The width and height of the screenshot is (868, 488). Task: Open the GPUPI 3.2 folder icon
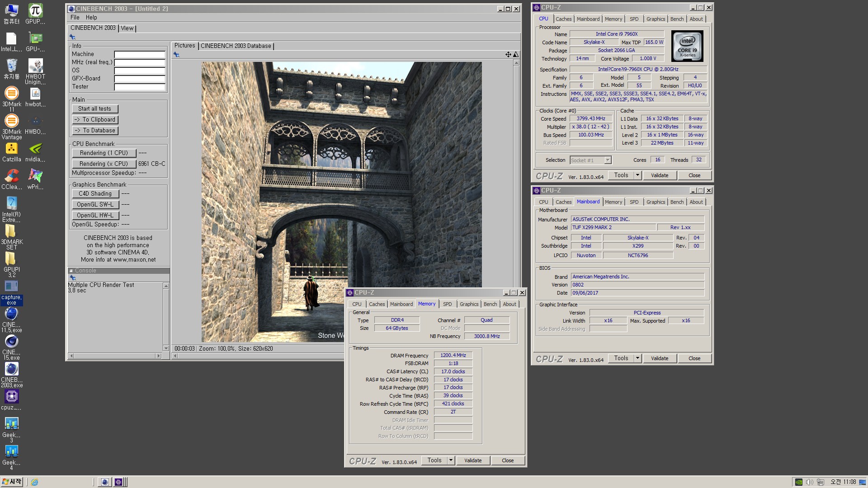(x=11, y=264)
